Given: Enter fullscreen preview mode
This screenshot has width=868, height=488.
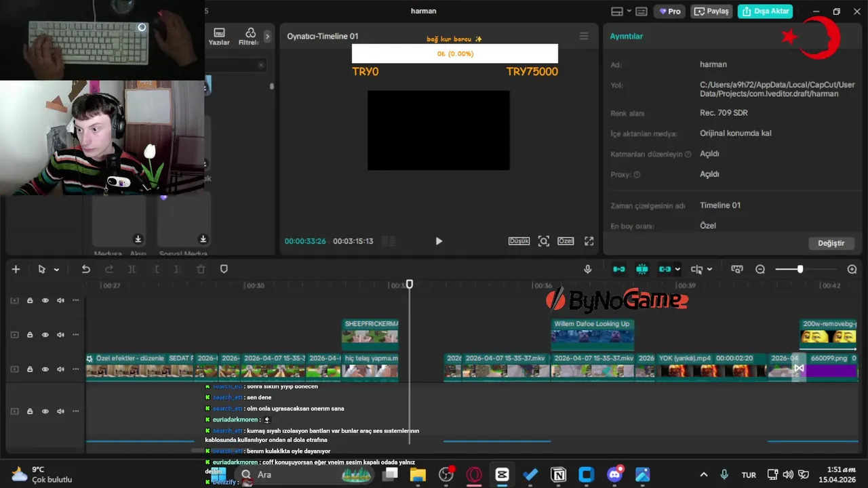Looking at the screenshot, I should point(589,241).
